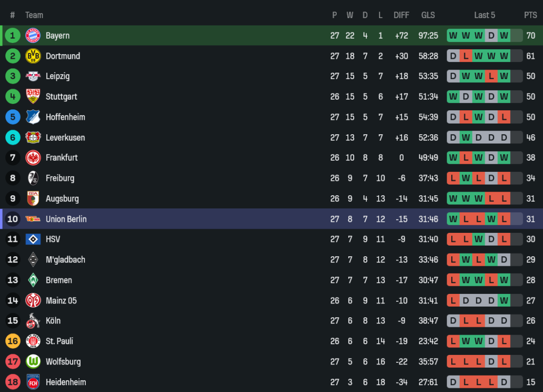This screenshot has width=543, height=392.
Task: Click the Stuttgart club crest
Action: (x=33, y=97)
